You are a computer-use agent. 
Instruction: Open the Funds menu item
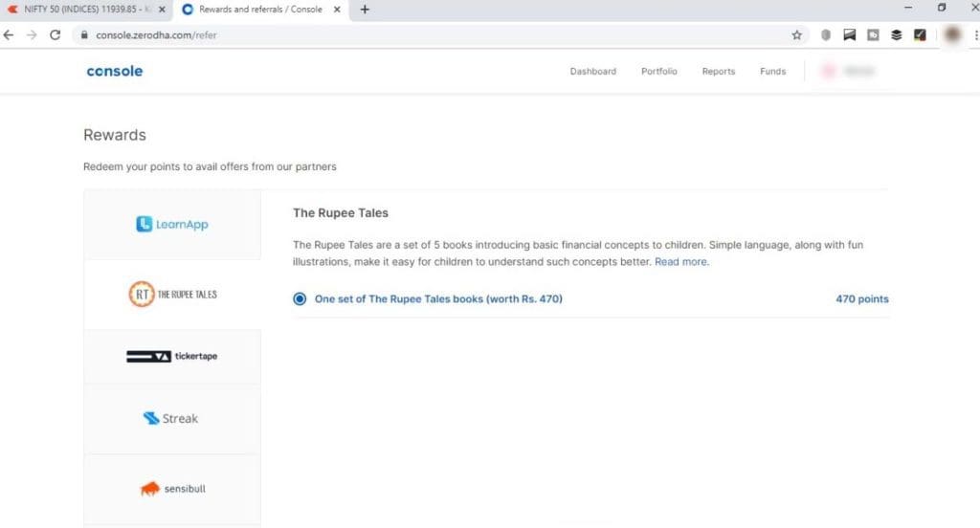[x=773, y=71]
